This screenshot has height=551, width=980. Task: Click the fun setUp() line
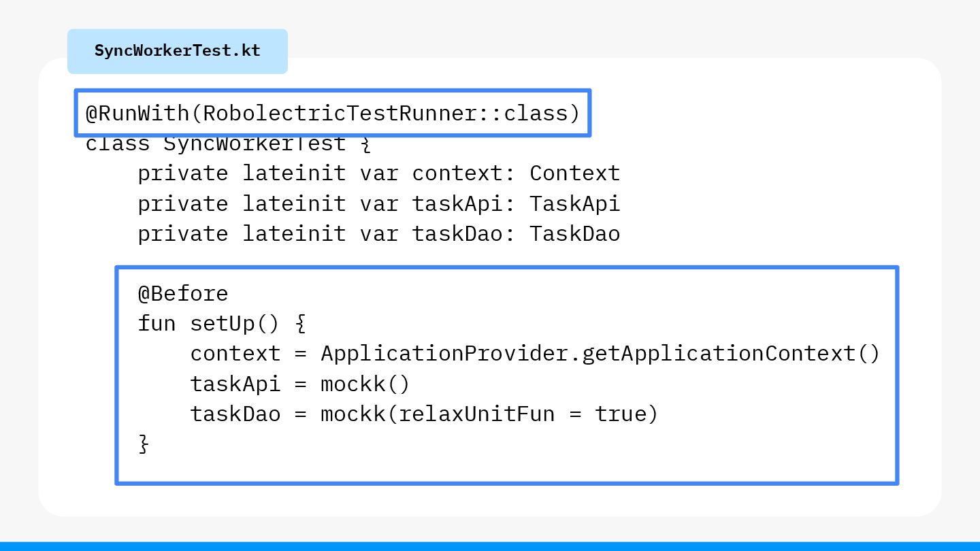tap(222, 324)
